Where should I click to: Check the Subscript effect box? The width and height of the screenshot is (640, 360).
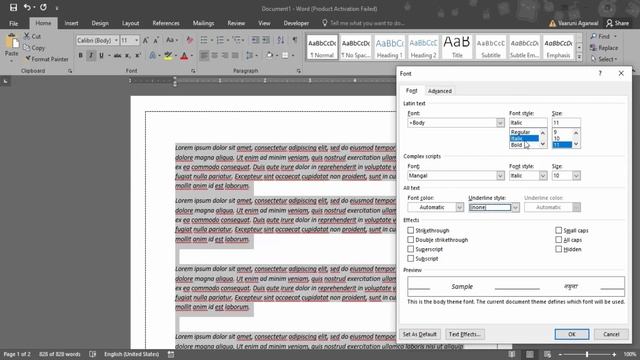click(x=410, y=258)
